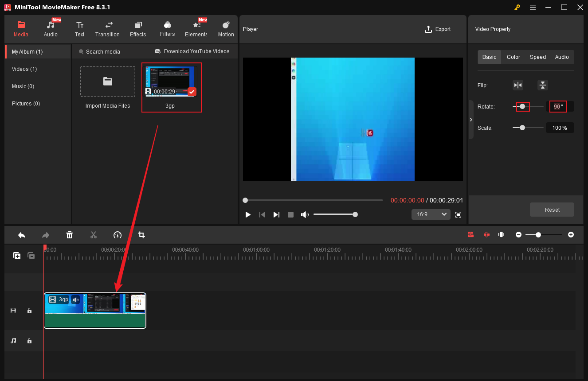Enter full screen preview mode
Image resolution: width=588 pixels, height=381 pixels.
coord(459,214)
